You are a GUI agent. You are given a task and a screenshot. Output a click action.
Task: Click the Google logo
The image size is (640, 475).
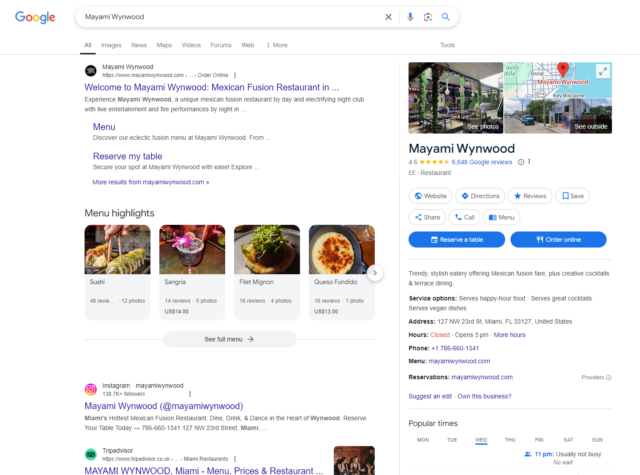[35, 17]
